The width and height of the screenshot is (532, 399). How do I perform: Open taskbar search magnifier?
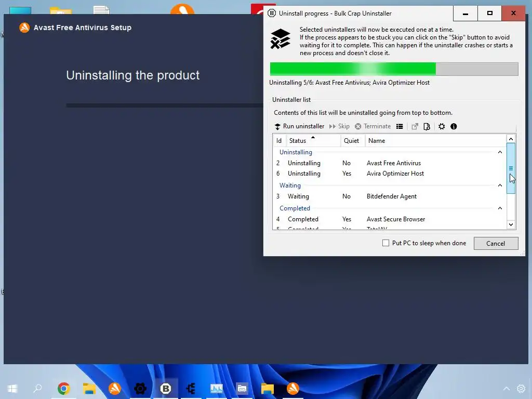pyautogui.click(x=37, y=388)
